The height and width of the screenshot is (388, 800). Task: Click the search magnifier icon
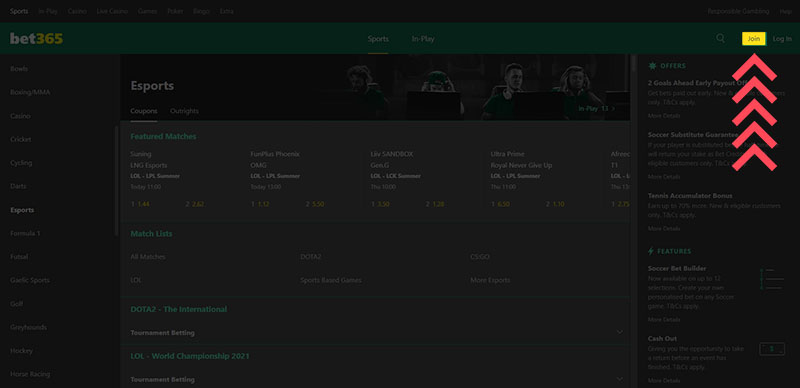pyautogui.click(x=720, y=38)
